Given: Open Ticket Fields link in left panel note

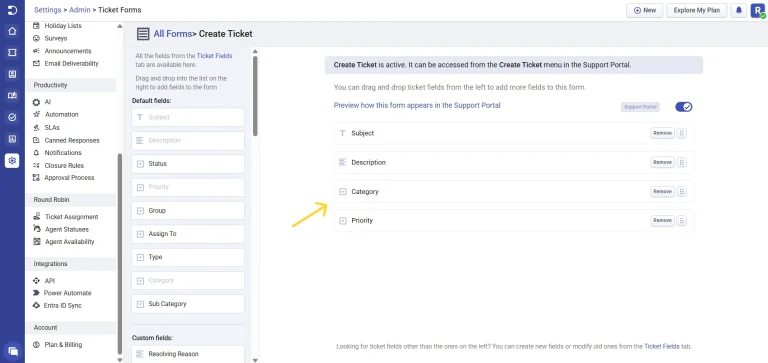Looking at the screenshot, I should click(x=215, y=56).
